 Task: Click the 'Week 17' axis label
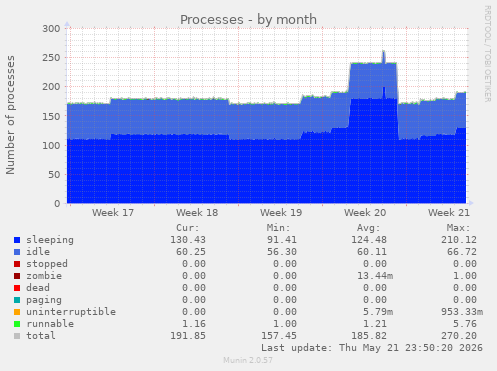click(x=113, y=213)
